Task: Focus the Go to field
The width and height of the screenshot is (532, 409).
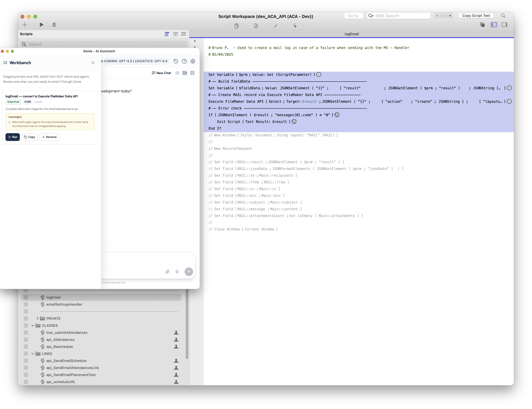Action: pos(353,16)
